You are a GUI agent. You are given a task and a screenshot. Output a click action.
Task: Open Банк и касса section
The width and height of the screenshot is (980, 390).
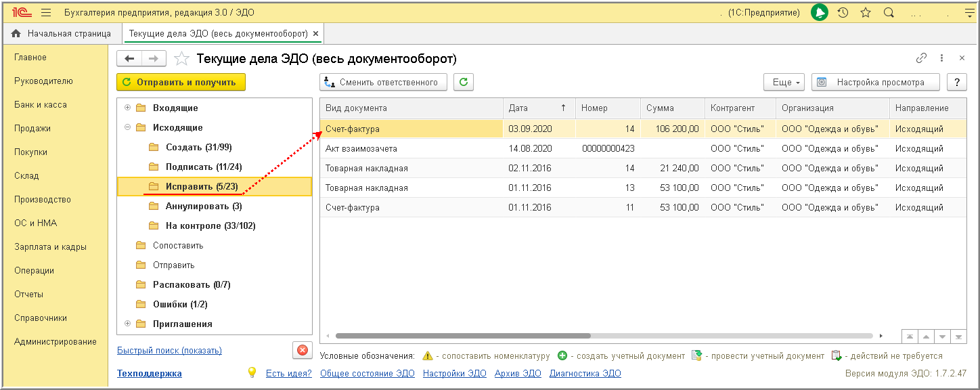[x=41, y=105]
